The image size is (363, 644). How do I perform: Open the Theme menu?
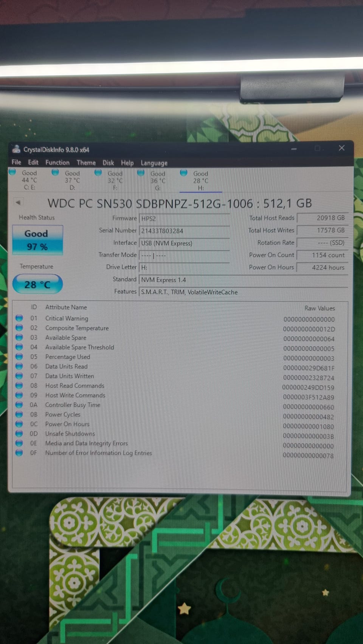(x=86, y=163)
